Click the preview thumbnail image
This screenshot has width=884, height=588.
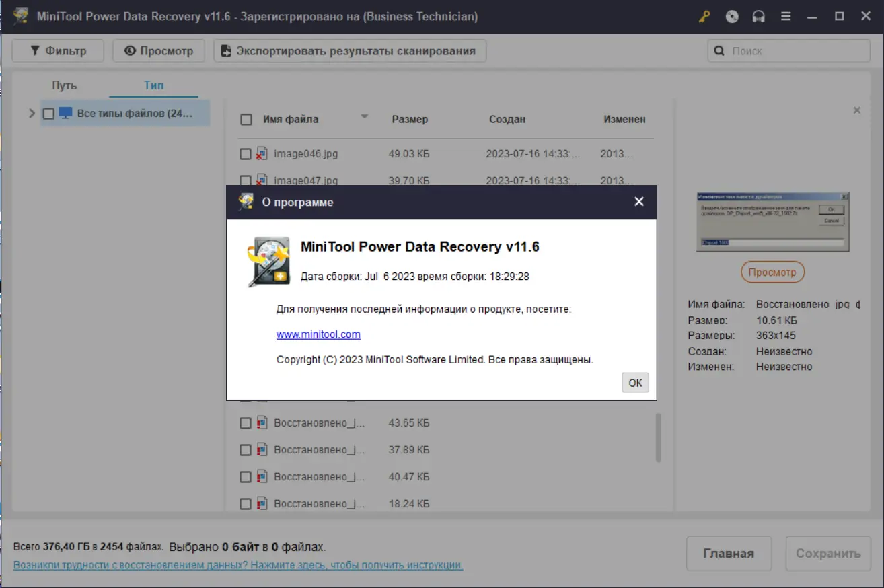click(x=772, y=221)
